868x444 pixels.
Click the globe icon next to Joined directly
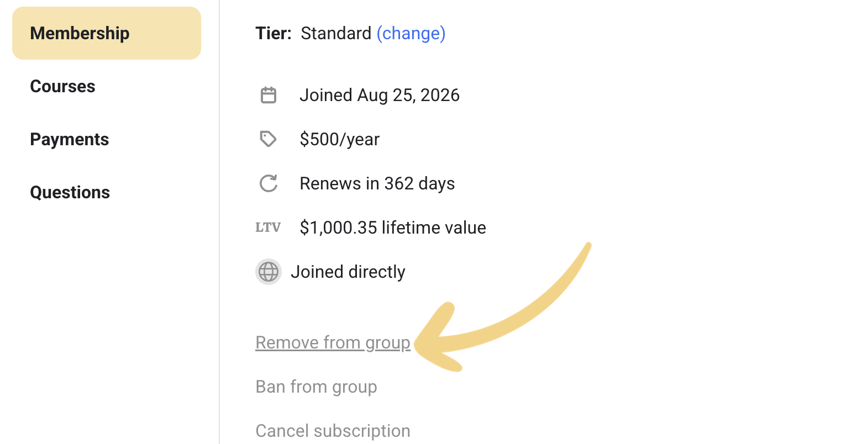pyautogui.click(x=269, y=272)
